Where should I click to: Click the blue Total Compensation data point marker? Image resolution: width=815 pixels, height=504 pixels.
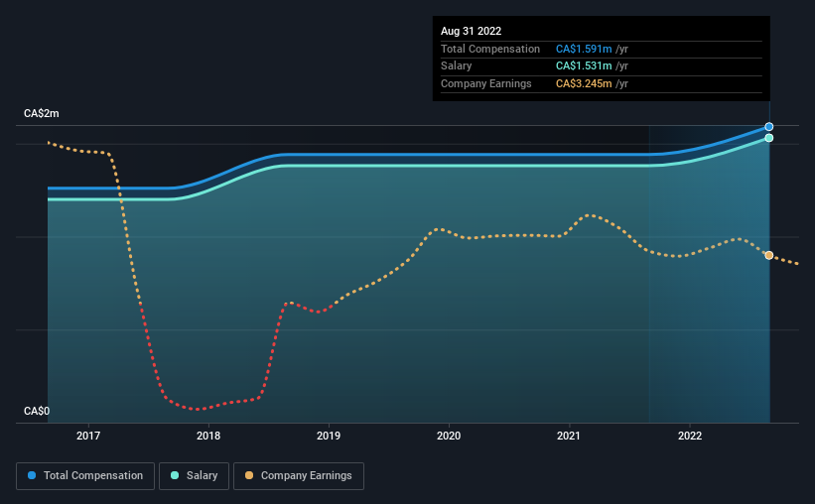tap(768, 127)
